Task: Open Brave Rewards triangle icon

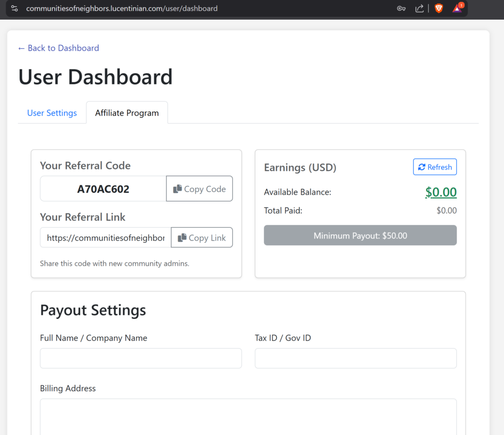Action: [457, 8]
